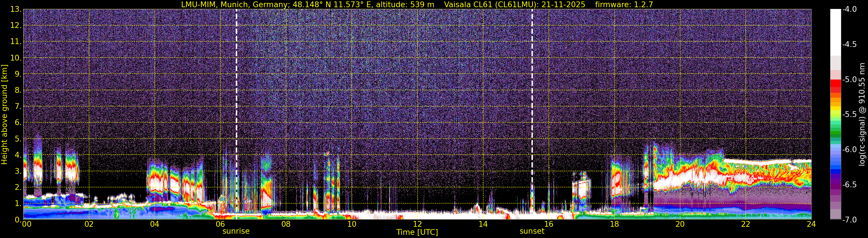Click the '22' time-axis tick label
Viewport: 868px width, 238px height.
click(746, 224)
